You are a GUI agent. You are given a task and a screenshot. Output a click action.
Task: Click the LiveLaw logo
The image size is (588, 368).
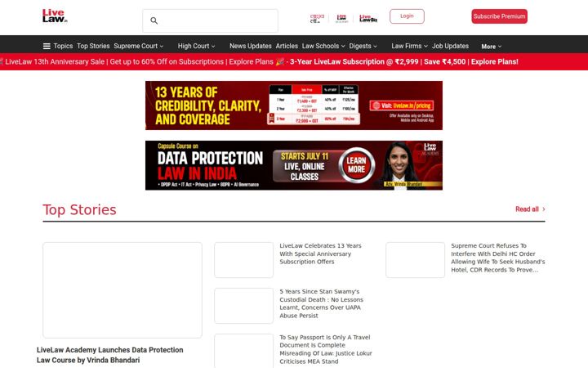tap(55, 16)
